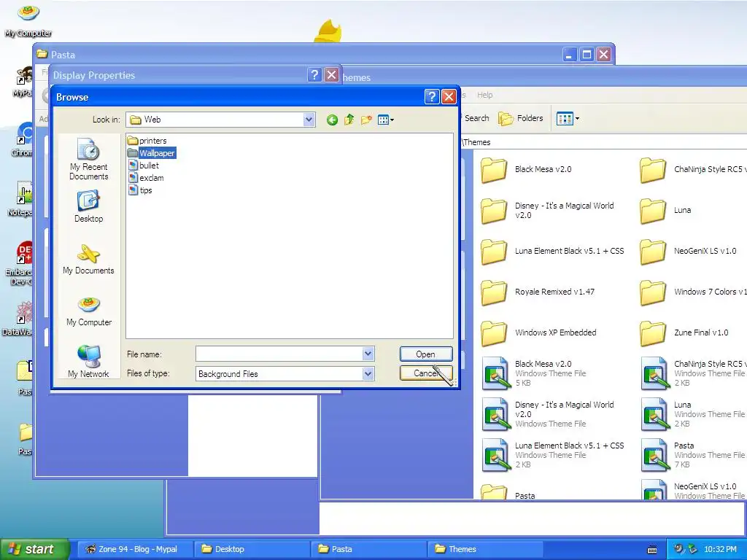The height and width of the screenshot is (560, 747).
Task: Click the clock showing 10:32 PM
Action: (x=720, y=549)
